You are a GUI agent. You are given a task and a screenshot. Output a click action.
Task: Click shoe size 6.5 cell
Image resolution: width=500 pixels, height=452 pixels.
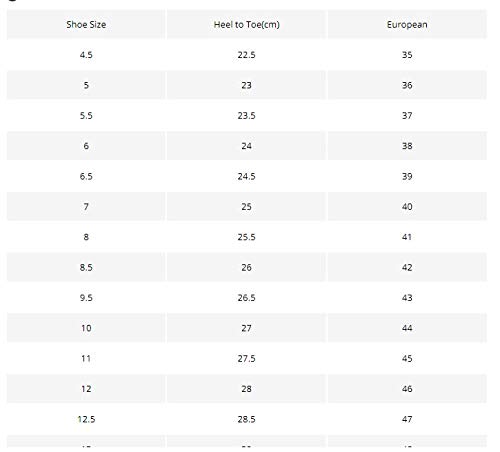(x=86, y=176)
